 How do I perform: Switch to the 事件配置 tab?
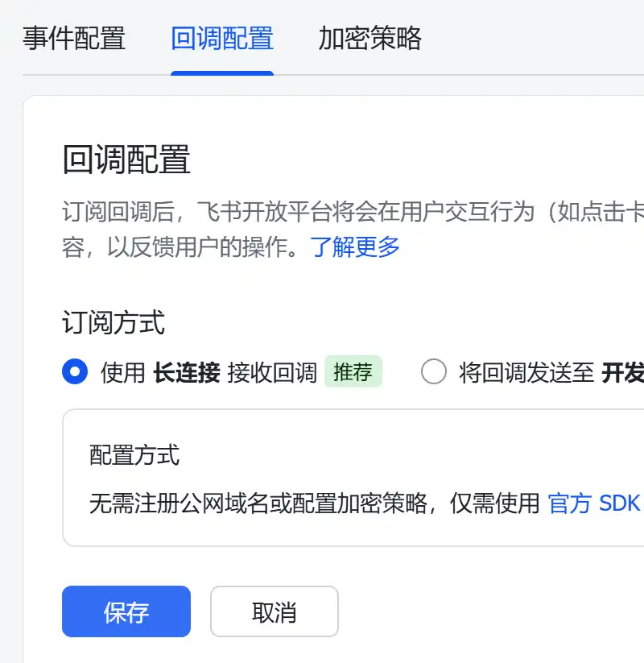(74, 39)
